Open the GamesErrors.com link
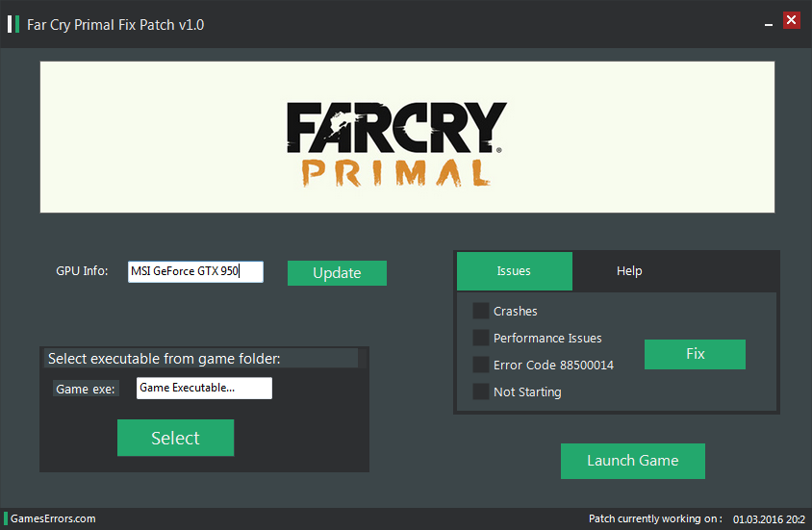Screen dimensions: 812x530 pos(53,518)
